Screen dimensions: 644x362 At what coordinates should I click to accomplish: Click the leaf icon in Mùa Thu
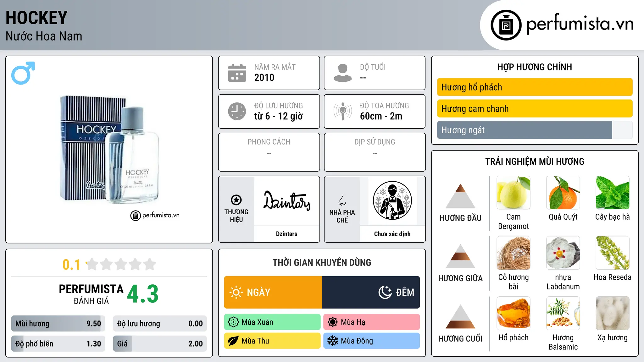[x=233, y=341]
